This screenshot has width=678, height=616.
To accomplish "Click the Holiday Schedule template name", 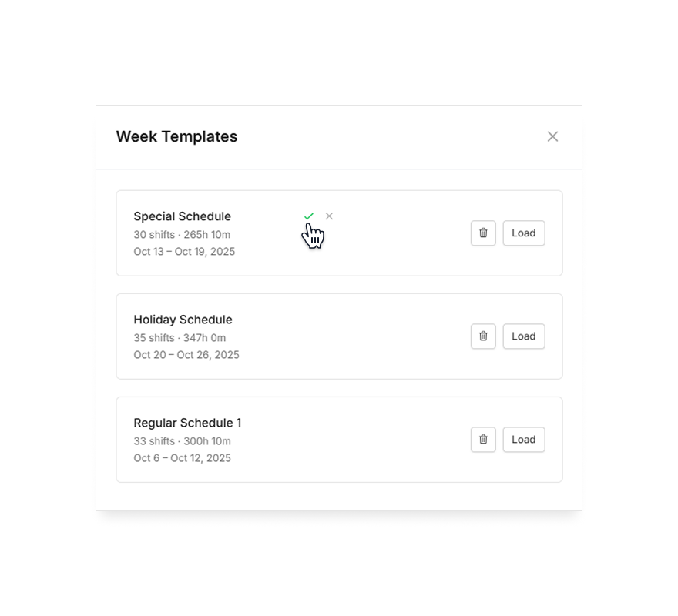I will pyautogui.click(x=183, y=320).
